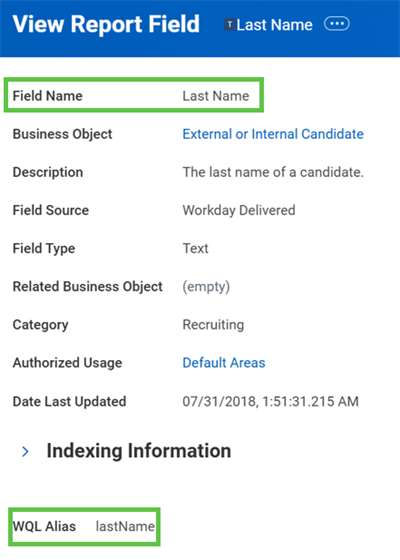Click the description text about candidate last name
The width and height of the screenshot is (400, 560).
(273, 172)
